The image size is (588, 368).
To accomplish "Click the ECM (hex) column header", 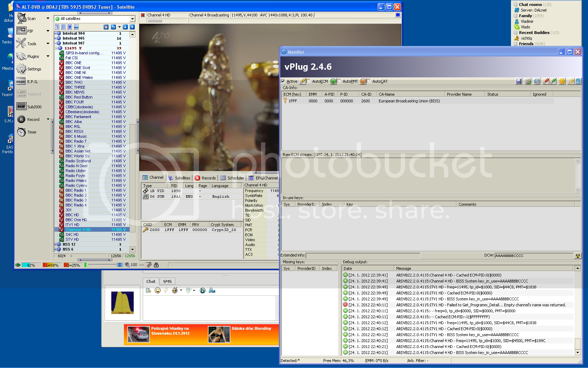I will coord(294,94).
